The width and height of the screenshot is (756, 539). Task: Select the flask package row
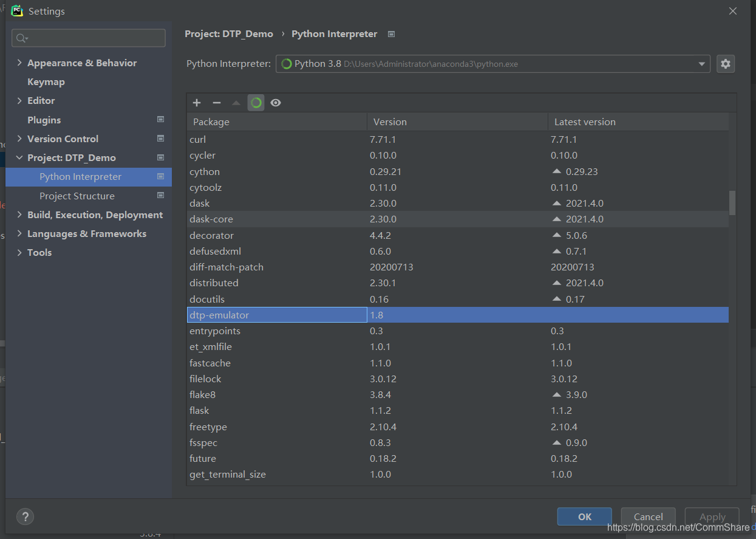tap(458, 410)
